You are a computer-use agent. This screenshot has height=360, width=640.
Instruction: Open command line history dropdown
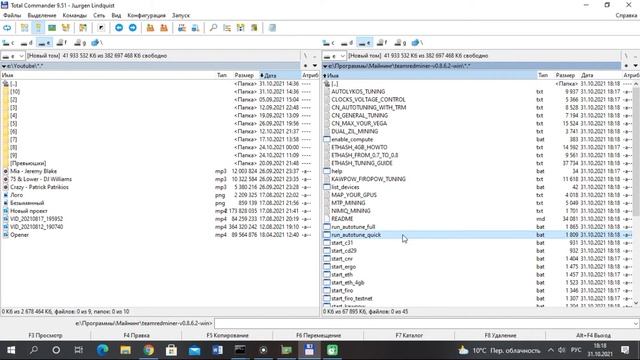pos(636,323)
